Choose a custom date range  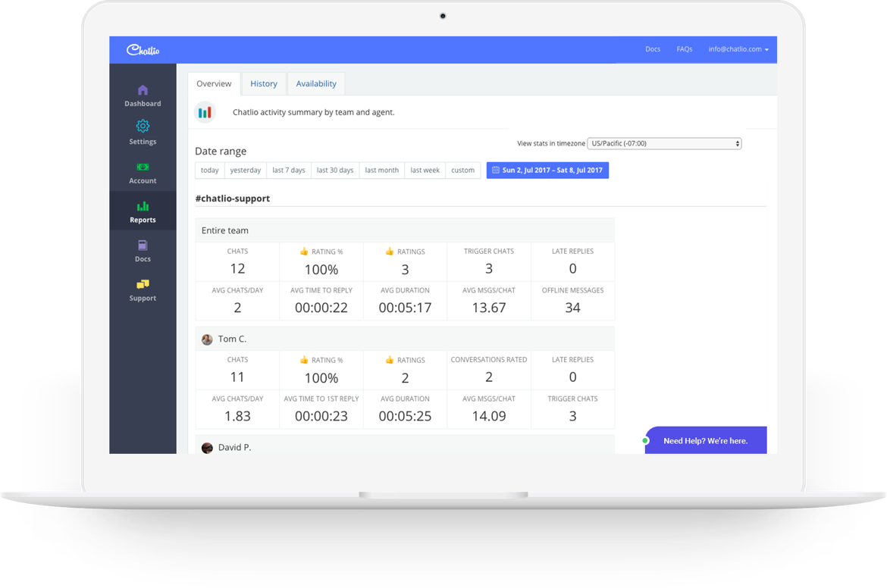pos(462,170)
